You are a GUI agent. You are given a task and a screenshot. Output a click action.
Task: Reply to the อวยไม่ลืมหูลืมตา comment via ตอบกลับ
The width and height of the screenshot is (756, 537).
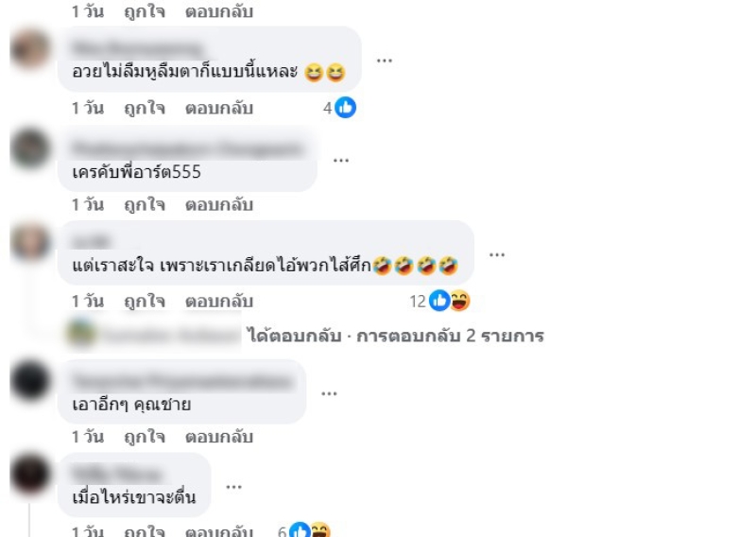click(x=219, y=108)
